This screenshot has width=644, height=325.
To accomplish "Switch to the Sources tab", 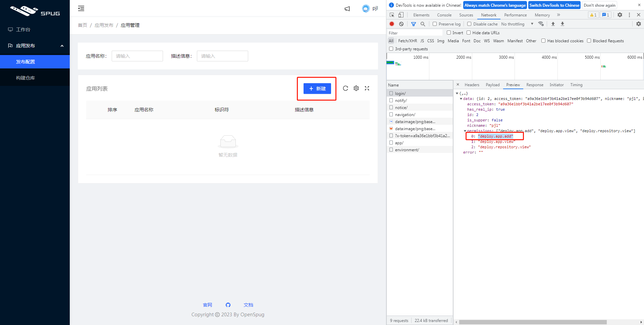I will (x=466, y=15).
